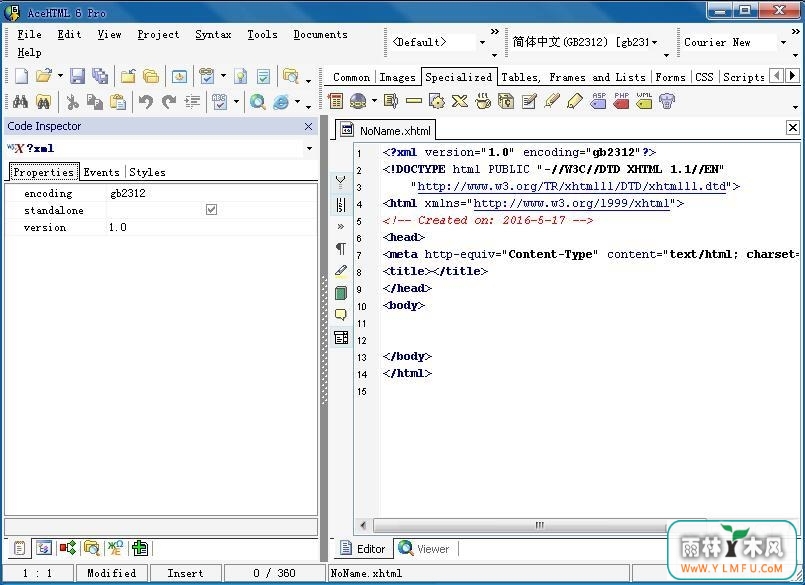The height and width of the screenshot is (585, 805).
Task: Select the NoName.xhtml document tab
Action: (x=386, y=130)
